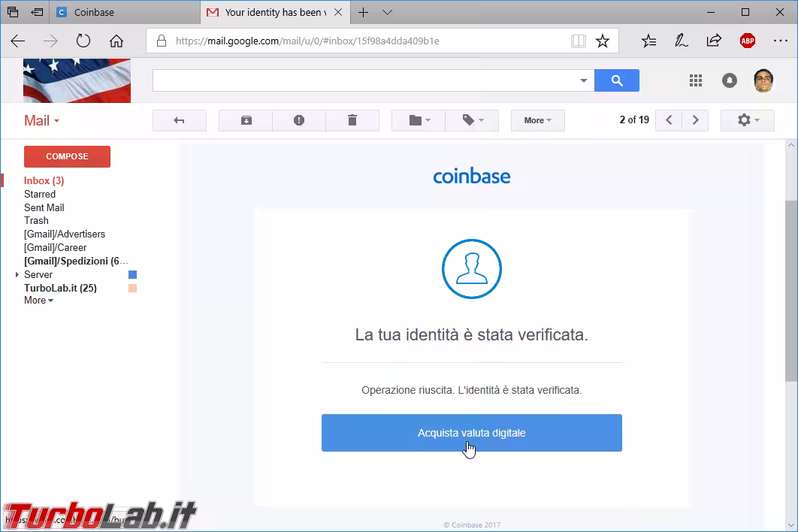Open the Mail switcher dropdown
The width and height of the screenshot is (798, 532).
pos(42,121)
